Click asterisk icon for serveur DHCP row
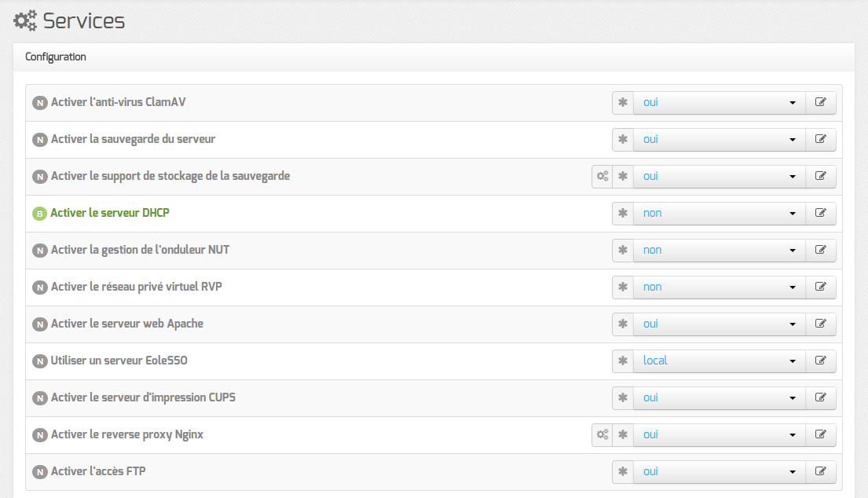The height and width of the screenshot is (498, 868). pyautogui.click(x=623, y=213)
